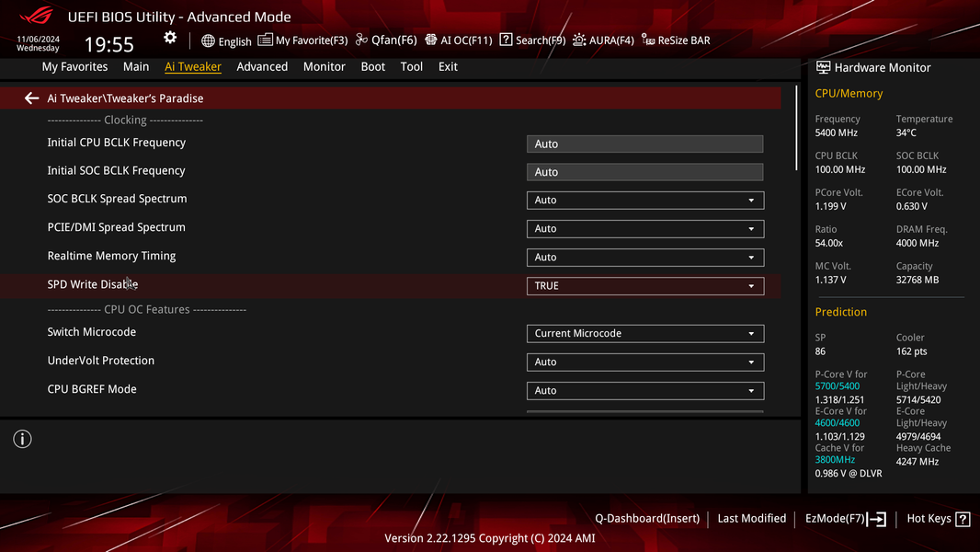The image size is (980, 552).
Task: Select the SPD Write Disable row label
Action: (93, 284)
